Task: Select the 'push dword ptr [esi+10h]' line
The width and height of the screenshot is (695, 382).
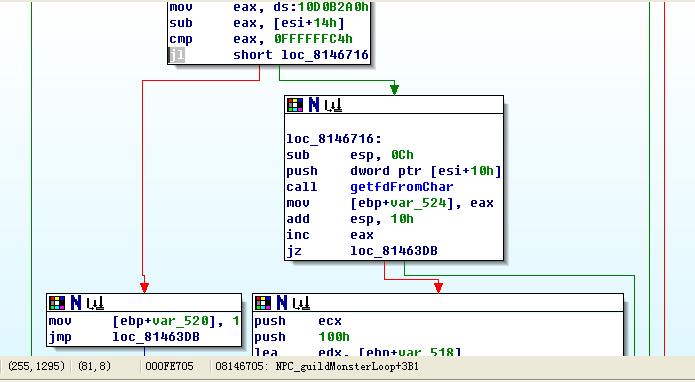Action: click(x=394, y=171)
